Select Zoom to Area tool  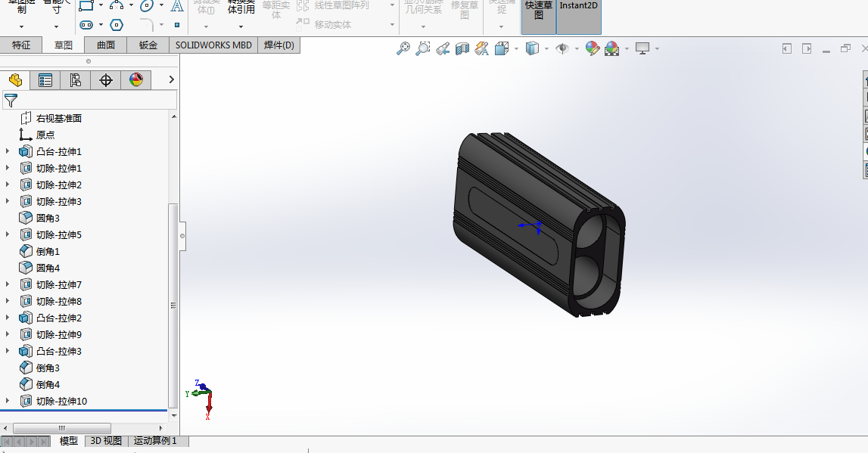(x=423, y=48)
